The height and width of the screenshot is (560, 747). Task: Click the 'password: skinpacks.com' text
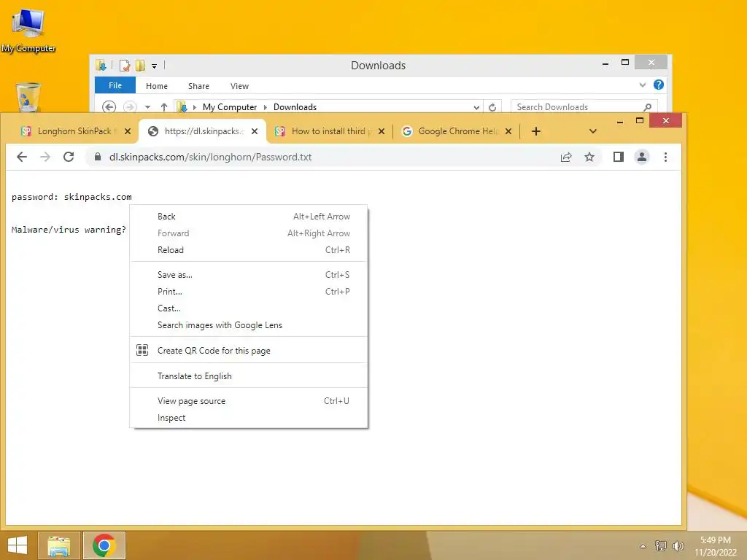71,197
